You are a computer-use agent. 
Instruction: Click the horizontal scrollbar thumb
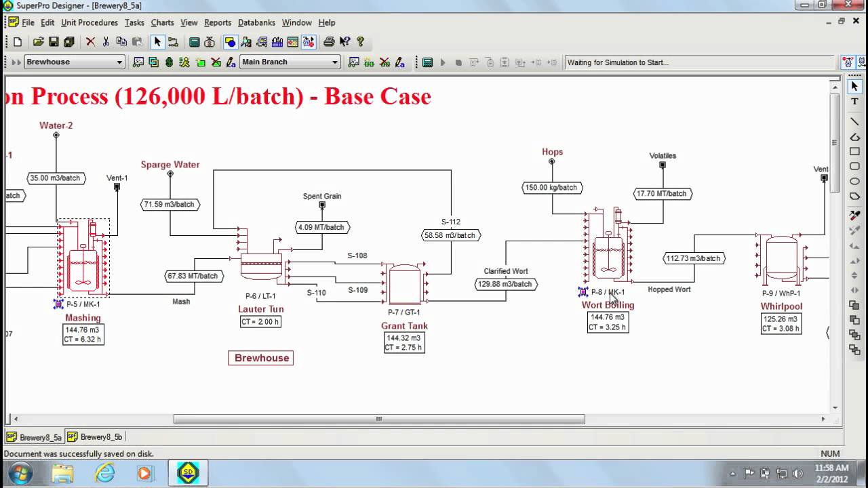[379, 419]
